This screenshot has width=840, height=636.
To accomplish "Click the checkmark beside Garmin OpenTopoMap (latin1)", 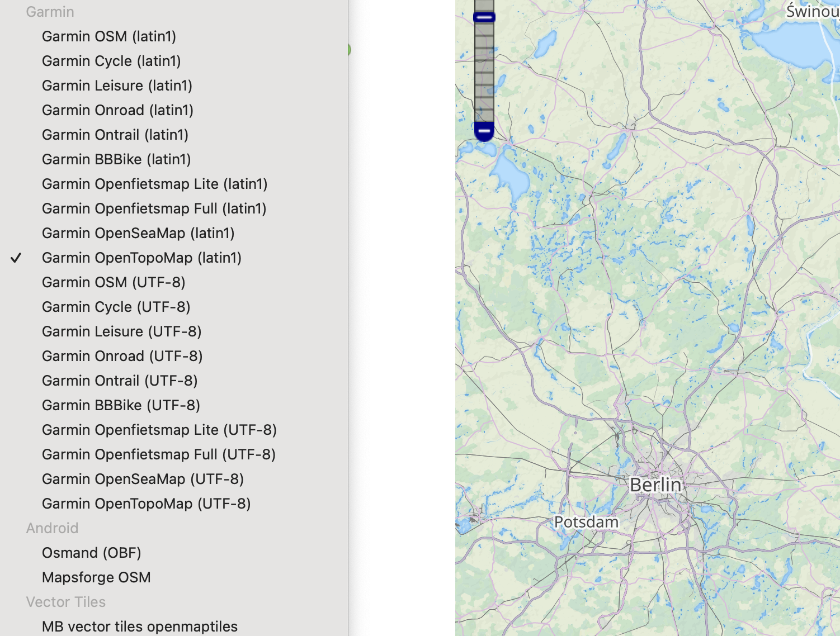I will tap(16, 258).
